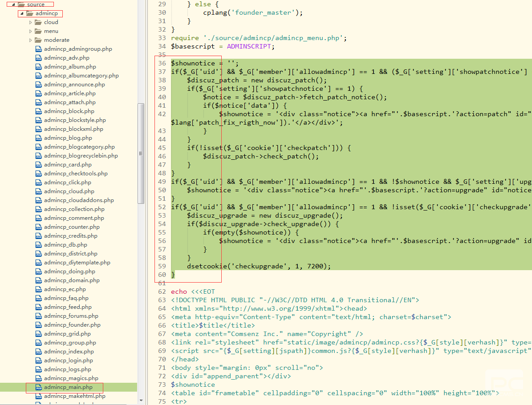Expand the cloud folder arrow
The image size is (532, 405).
coord(31,22)
